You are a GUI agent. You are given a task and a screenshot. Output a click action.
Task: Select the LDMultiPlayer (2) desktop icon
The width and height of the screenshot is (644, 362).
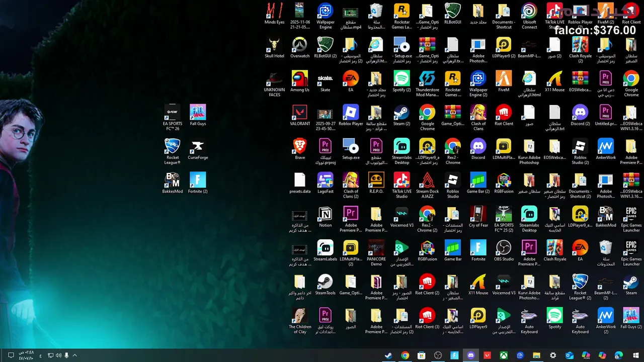(351, 253)
